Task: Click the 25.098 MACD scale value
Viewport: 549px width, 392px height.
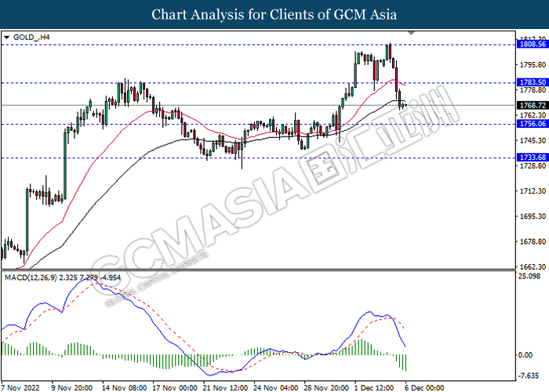Action: point(530,276)
